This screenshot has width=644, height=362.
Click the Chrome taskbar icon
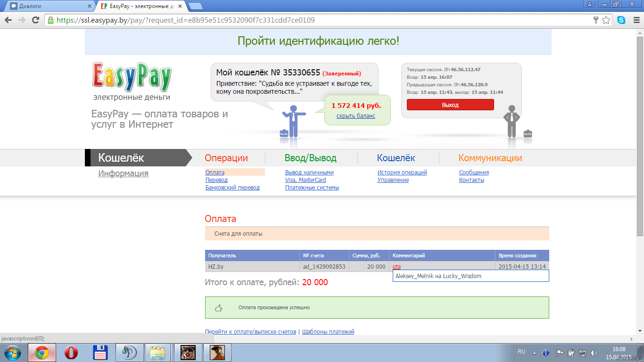(x=42, y=352)
